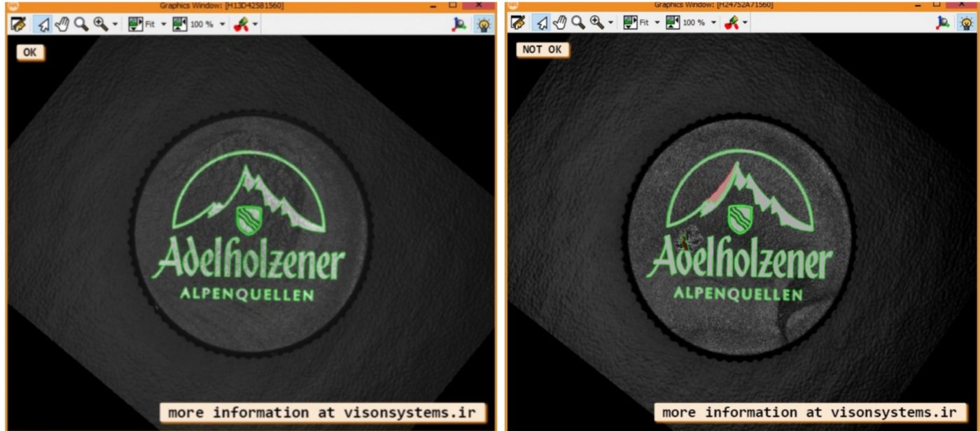The width and height of the screenshot is (980, 431).
Task: Open paint color dropdown arrow in left window
Action: pyautogui.click(x=255, y=24)
